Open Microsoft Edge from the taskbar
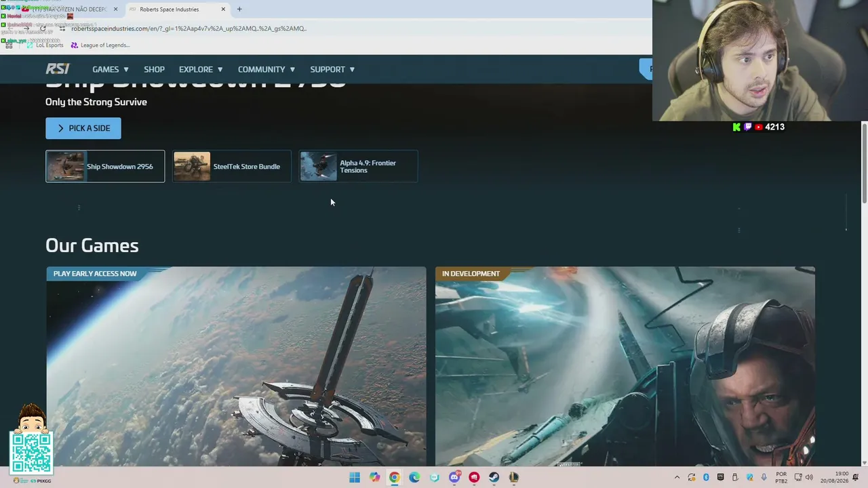 coord(414,478)
